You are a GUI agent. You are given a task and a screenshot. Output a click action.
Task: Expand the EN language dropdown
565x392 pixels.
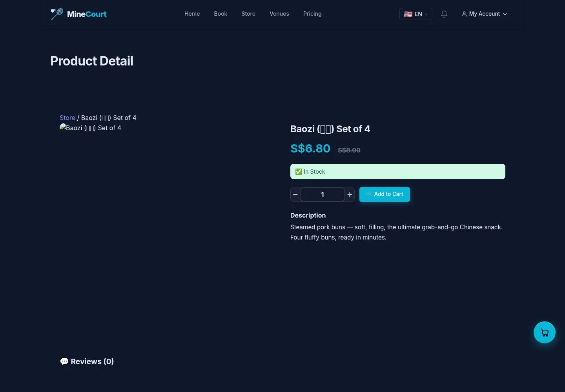(416, 14)
